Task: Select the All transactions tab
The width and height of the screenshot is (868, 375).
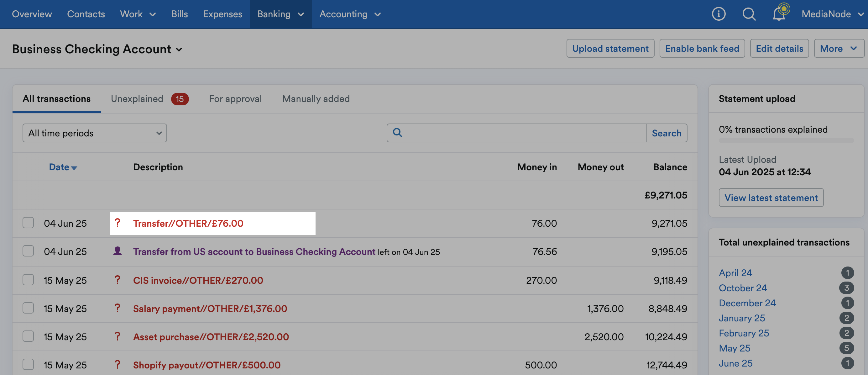Action: 57,98
